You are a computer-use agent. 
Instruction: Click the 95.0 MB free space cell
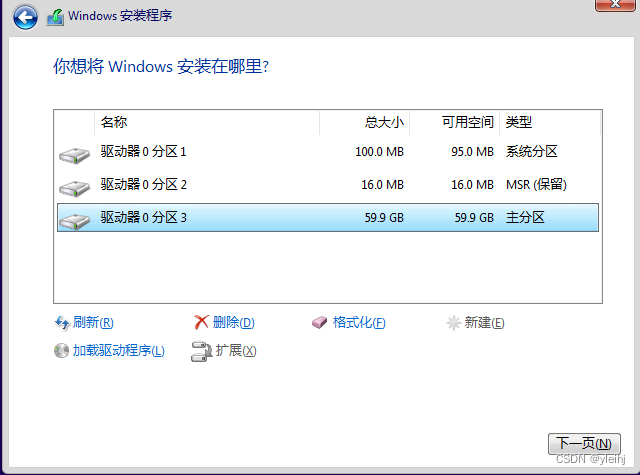(472, 152)
